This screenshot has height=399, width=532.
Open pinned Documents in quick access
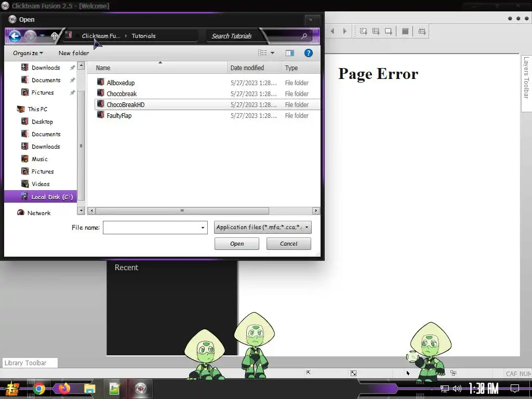pos(46,80)
